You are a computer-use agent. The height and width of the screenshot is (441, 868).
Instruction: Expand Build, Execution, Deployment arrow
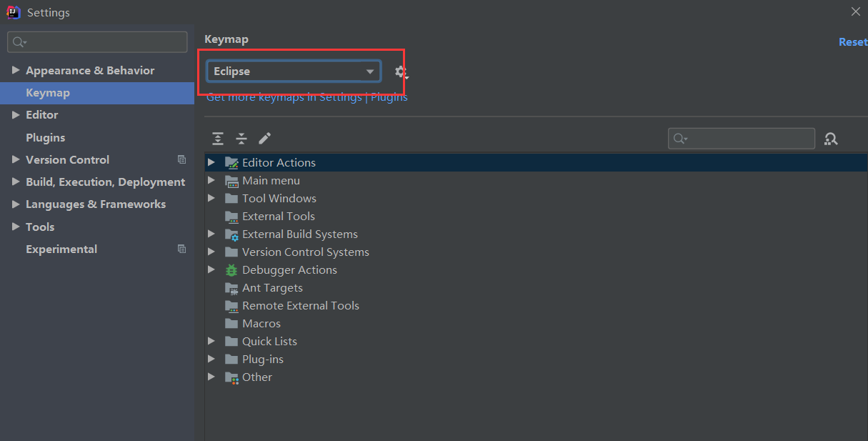(x=16, y=182)
